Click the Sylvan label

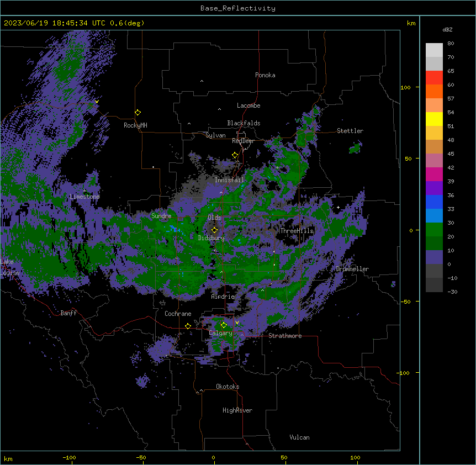[215, 135]
